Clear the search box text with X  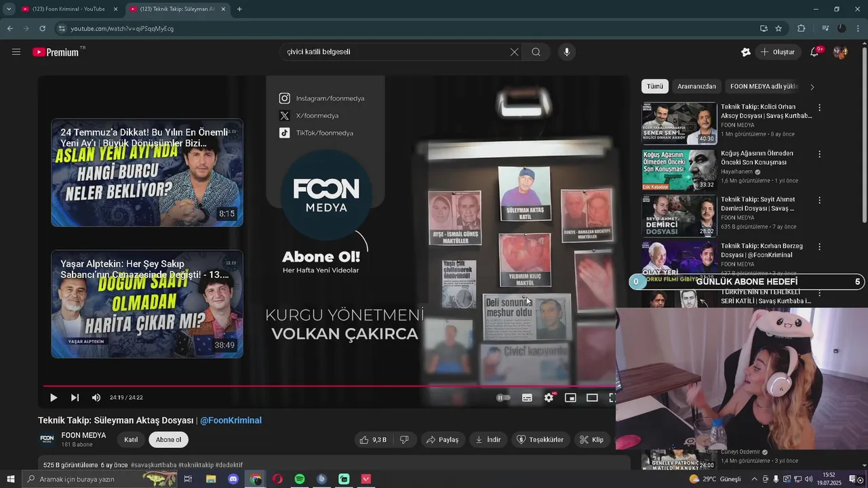tap(514, 52)
